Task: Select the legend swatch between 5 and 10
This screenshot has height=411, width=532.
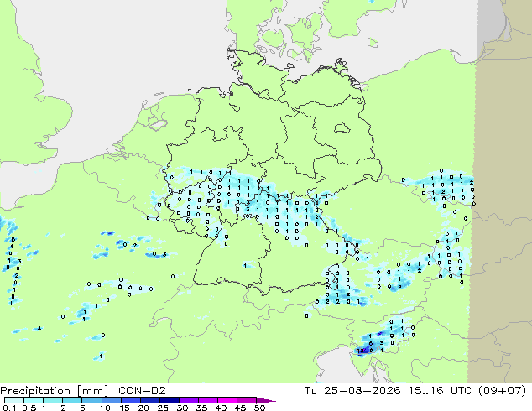Action: coord(91,400)
